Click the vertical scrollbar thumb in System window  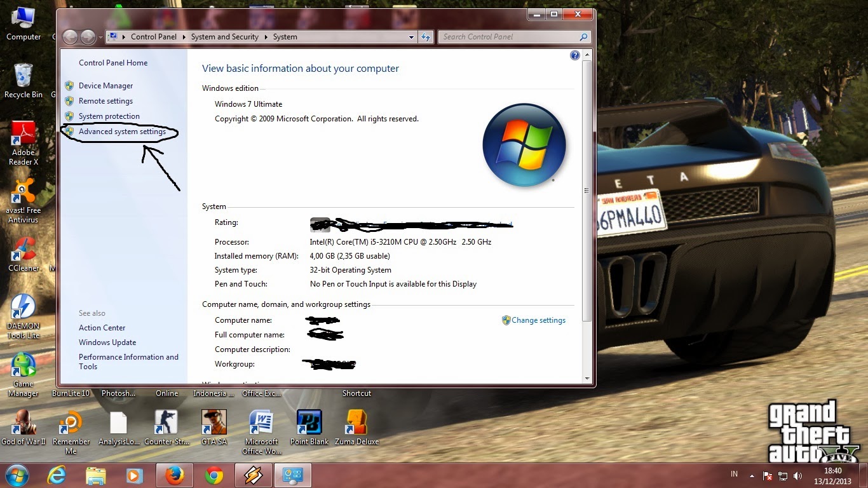pos(587,191)
